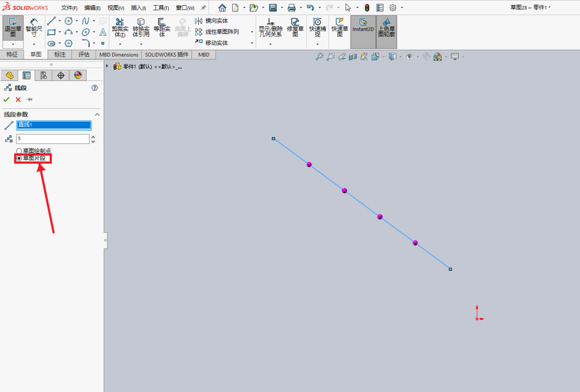Viewport: 580px width, 392px height.
Task: Click the 等距实体 offset entities tool
Action: pos(162,27)
